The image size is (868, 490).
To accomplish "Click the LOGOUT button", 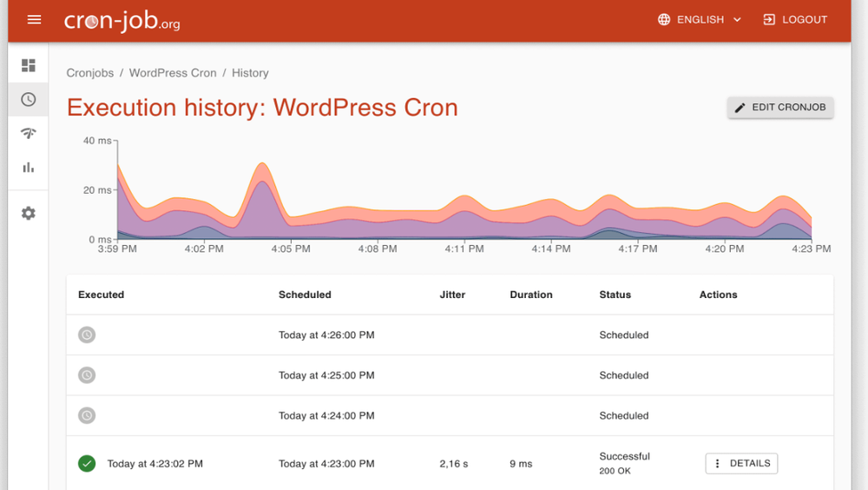I will pos(795,19).
